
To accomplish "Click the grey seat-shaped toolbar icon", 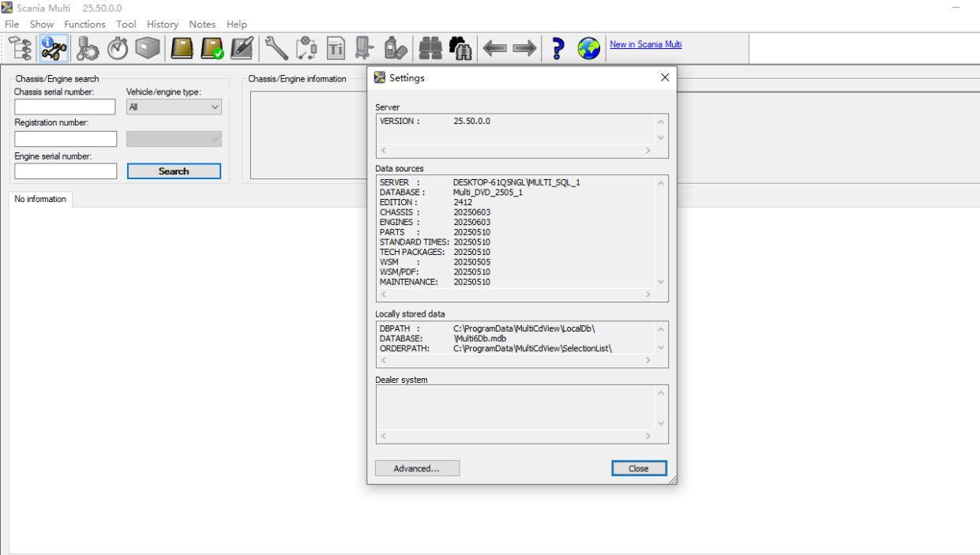I will (364, 49).
